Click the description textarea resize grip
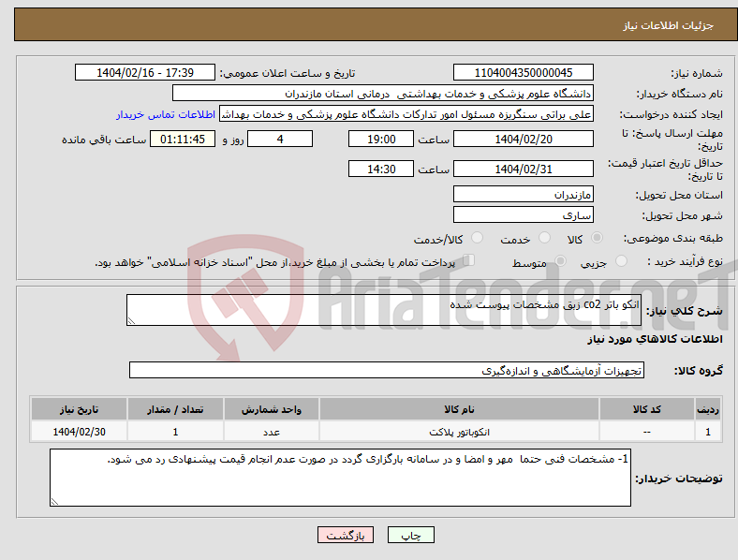The width and height of the screenshot is (738, 560). pos(131,321)
